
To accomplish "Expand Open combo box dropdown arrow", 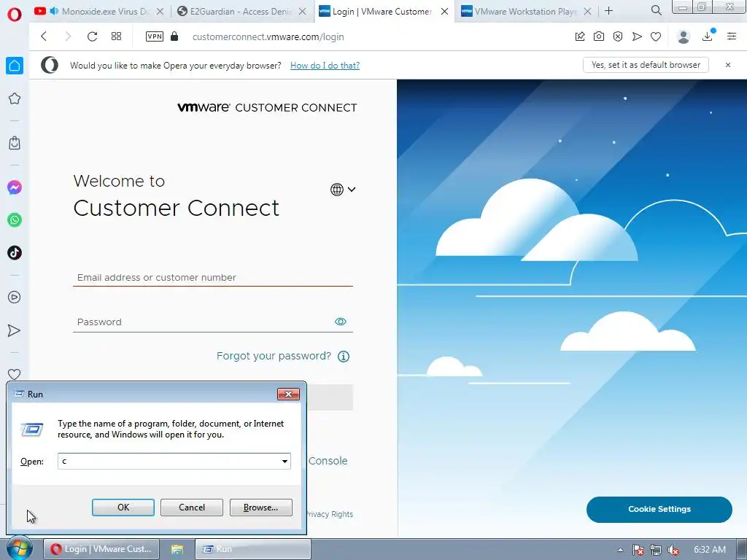I will click(285, 461).
